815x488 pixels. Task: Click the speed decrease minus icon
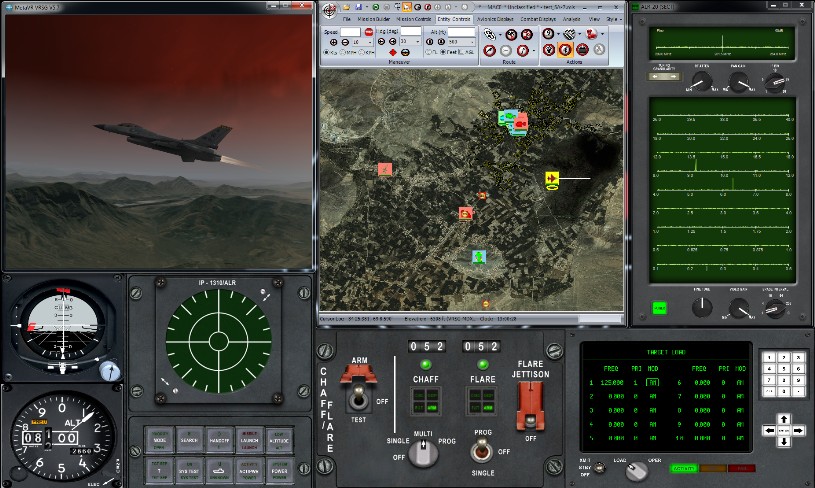(x=345, y=42)
